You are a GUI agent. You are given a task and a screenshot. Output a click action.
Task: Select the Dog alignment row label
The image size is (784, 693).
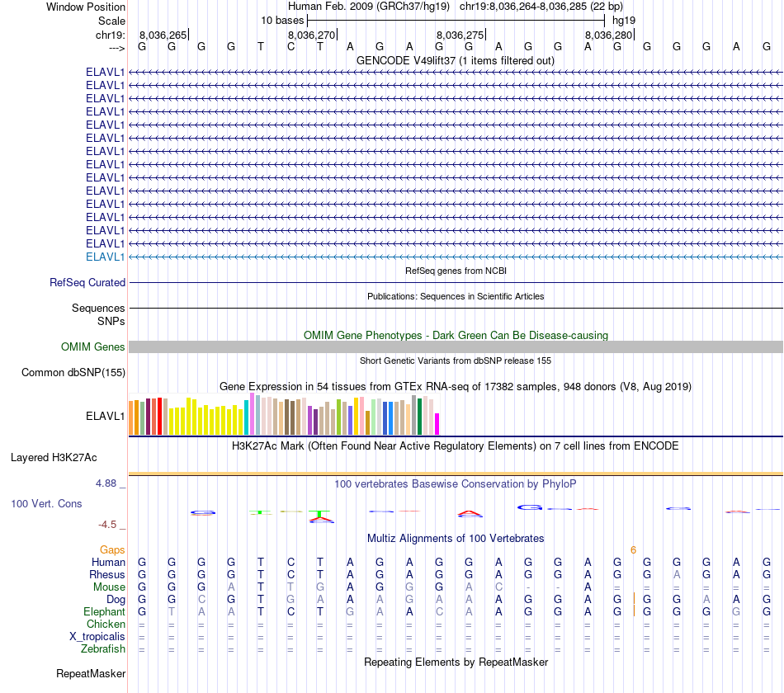pyautogui.click(x=116, y=600)
